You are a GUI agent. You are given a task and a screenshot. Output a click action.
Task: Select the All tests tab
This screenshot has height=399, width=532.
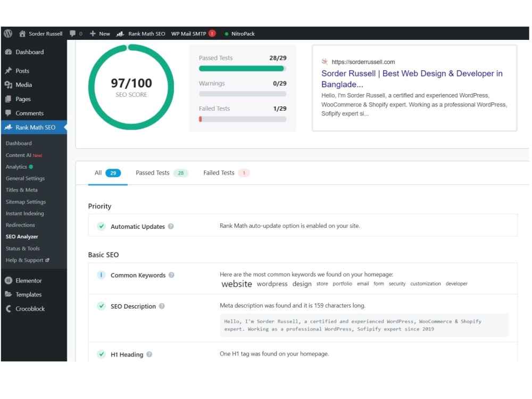pyautogui.click(x=107, y=173)
